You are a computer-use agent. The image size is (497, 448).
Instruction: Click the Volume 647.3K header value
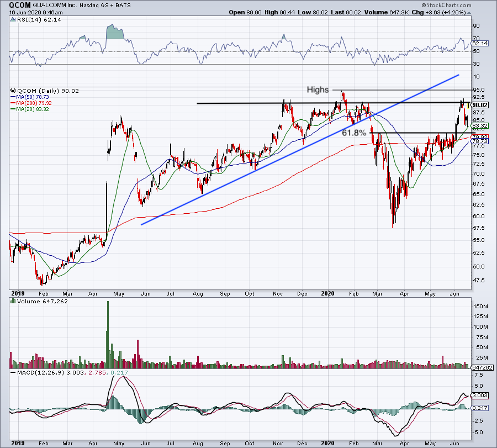[387, 12]
